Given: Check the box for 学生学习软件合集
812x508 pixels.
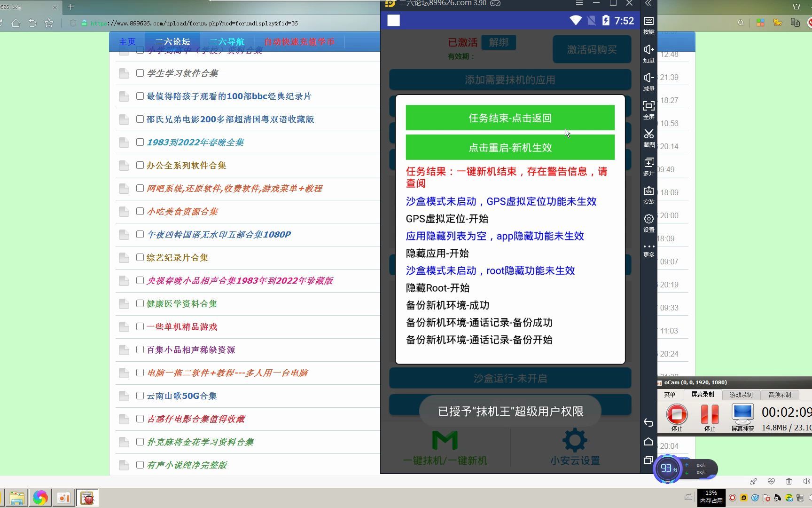Looking at the screenshot, I should [140, 73].
